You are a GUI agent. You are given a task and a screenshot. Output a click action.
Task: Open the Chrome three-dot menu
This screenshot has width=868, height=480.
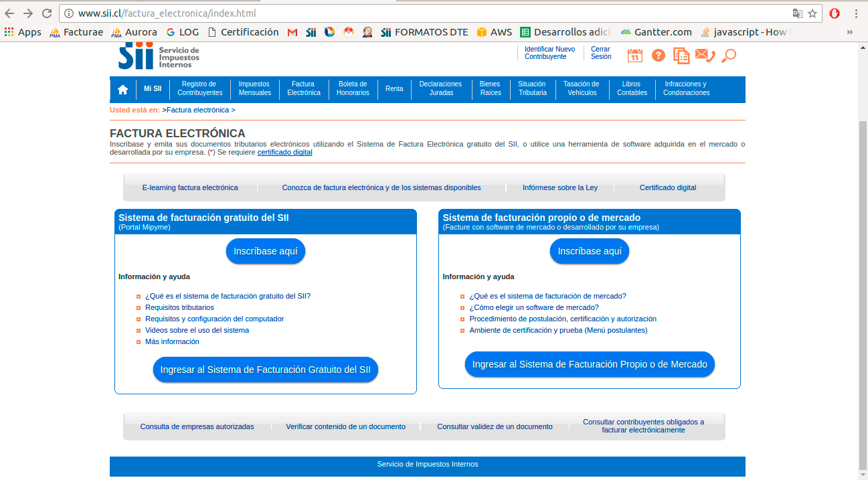click(856, 13)
